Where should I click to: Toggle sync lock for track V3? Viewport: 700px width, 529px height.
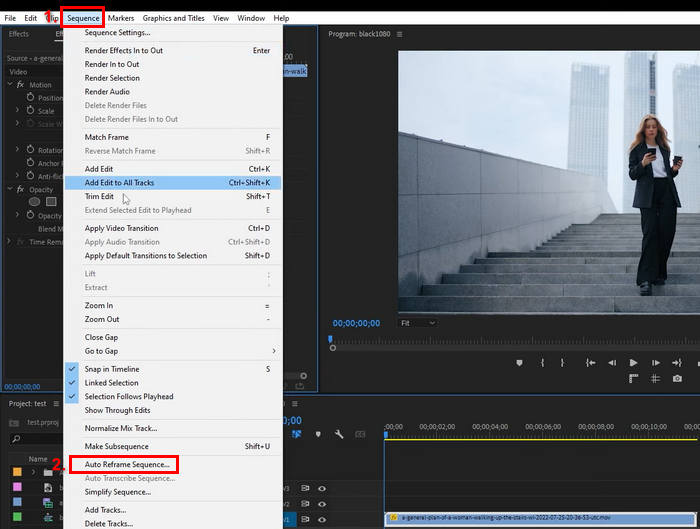[x=305, y=488]
